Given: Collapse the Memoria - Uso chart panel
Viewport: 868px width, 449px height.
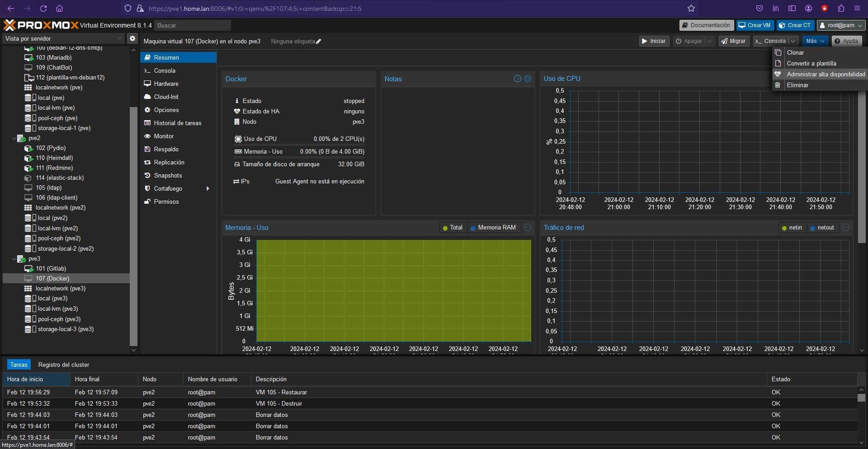Looking at the screenshot, I should [528, 228].
